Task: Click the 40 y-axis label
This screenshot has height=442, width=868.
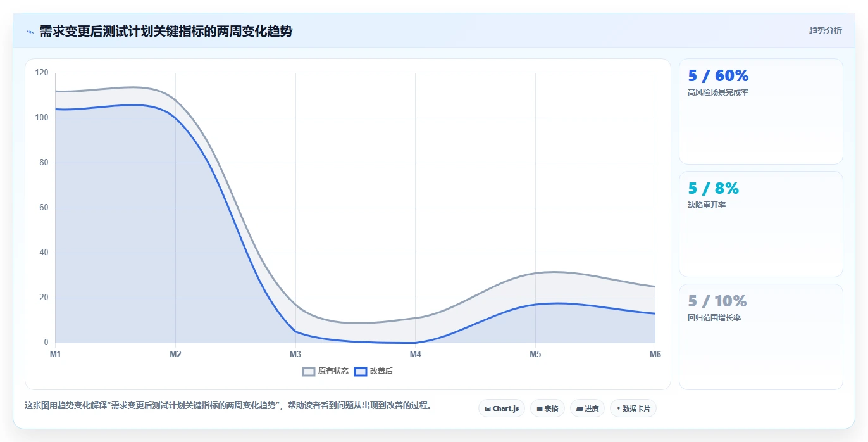Action: pyautogui.click(x=44, y=253)
